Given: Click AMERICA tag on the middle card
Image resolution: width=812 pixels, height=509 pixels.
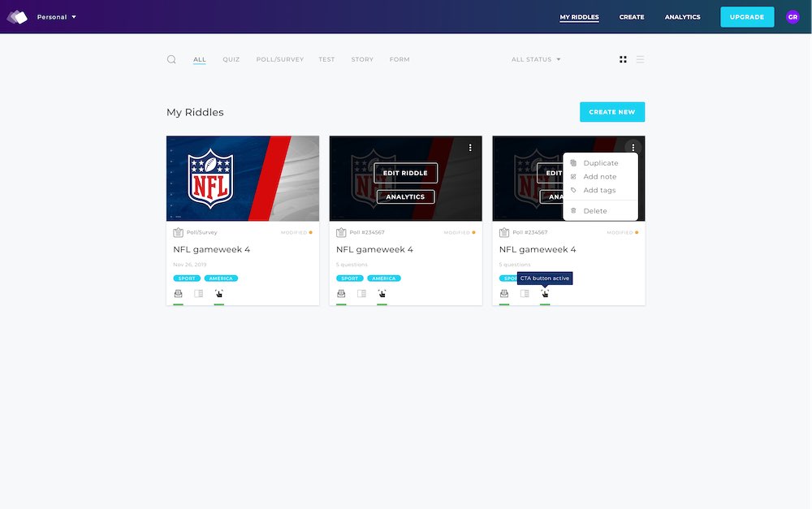Looking at the screenshot, I should (384, 278).
